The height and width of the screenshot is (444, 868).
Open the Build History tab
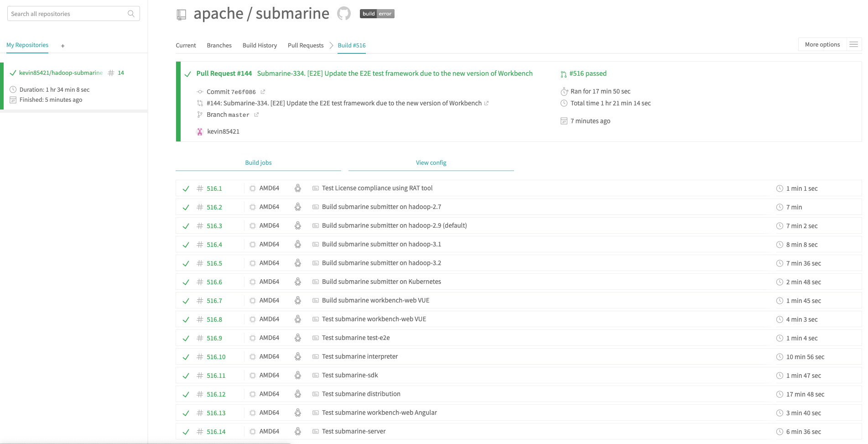[260, 45]
